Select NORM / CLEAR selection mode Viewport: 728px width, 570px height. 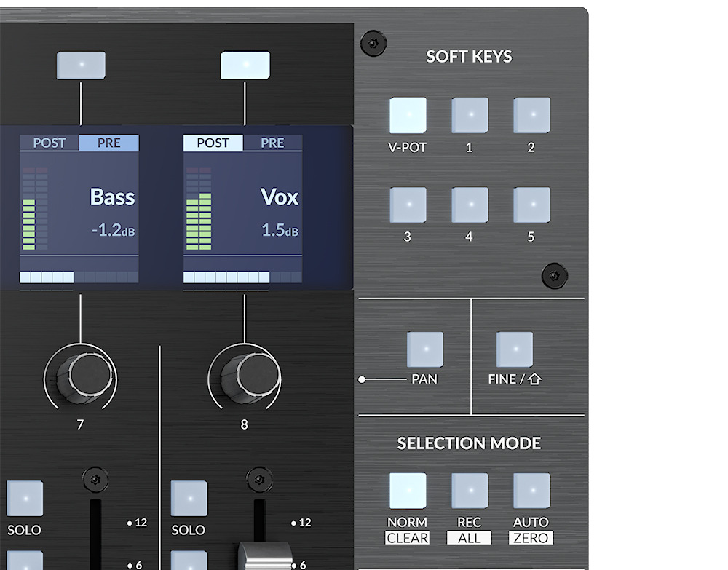[x=408, y=491]
